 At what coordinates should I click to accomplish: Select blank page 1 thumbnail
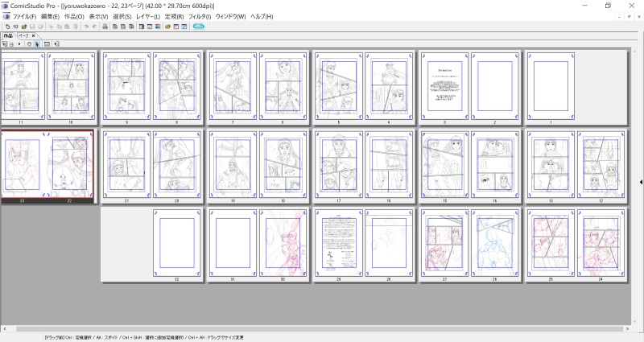[x=551, y=86]
